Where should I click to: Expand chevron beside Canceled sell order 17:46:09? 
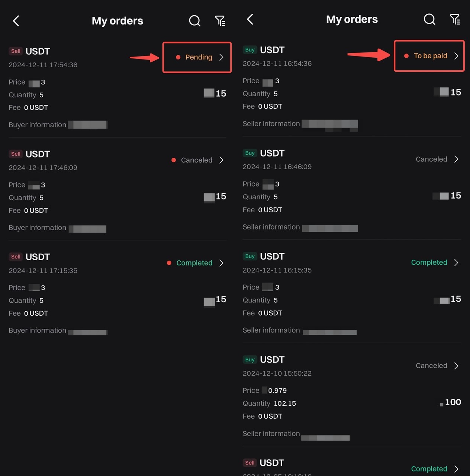click(x=222, y=160)
